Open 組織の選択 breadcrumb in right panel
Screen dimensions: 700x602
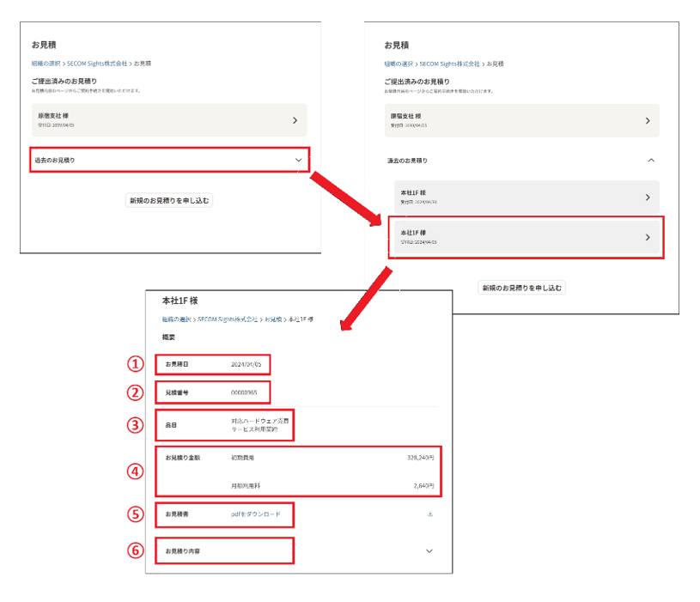pos(399,64)
